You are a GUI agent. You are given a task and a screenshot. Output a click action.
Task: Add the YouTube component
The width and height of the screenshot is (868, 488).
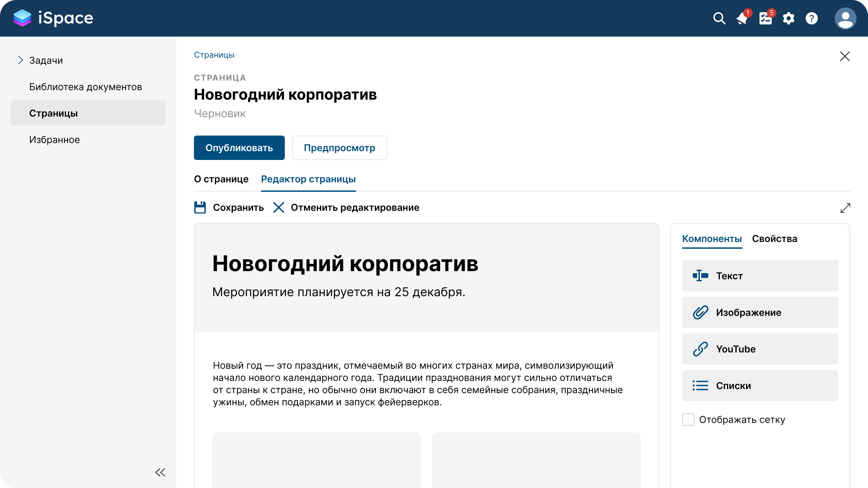(x=759, y=349)
